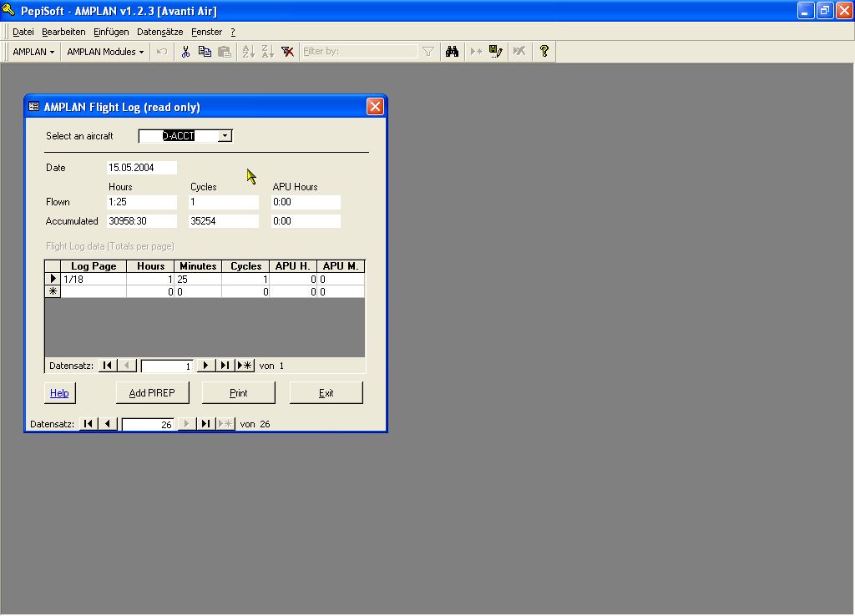Go to last record in subform navigator

(x=225, y=366)
